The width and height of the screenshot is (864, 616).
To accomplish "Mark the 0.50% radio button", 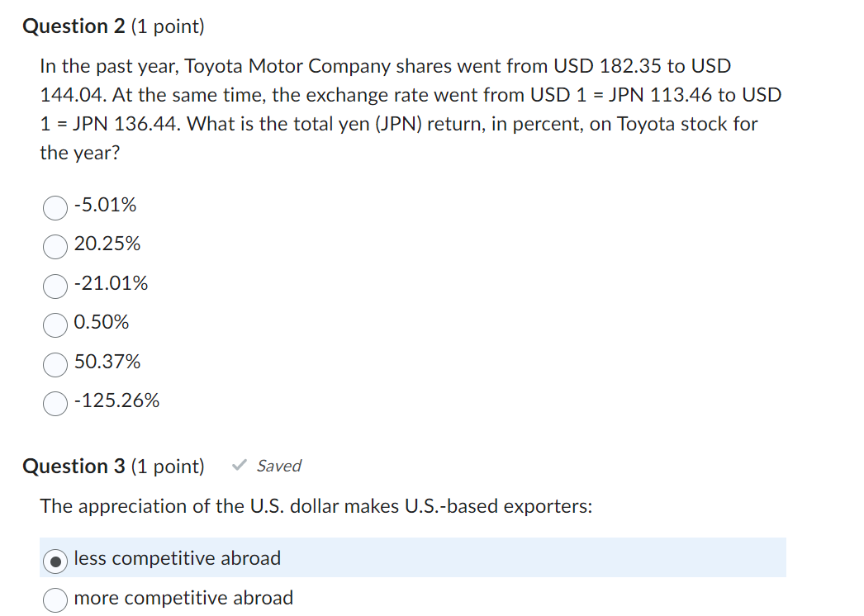I will pos(55,324).
